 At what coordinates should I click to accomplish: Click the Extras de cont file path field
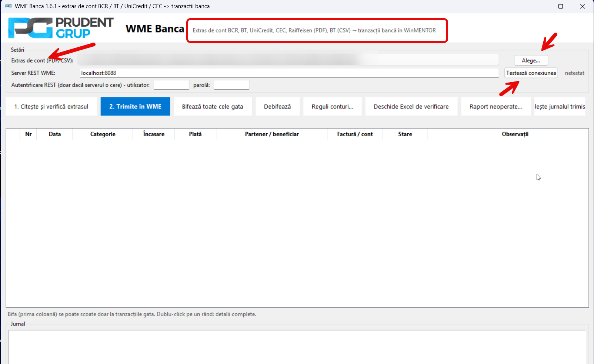[289, 60]
